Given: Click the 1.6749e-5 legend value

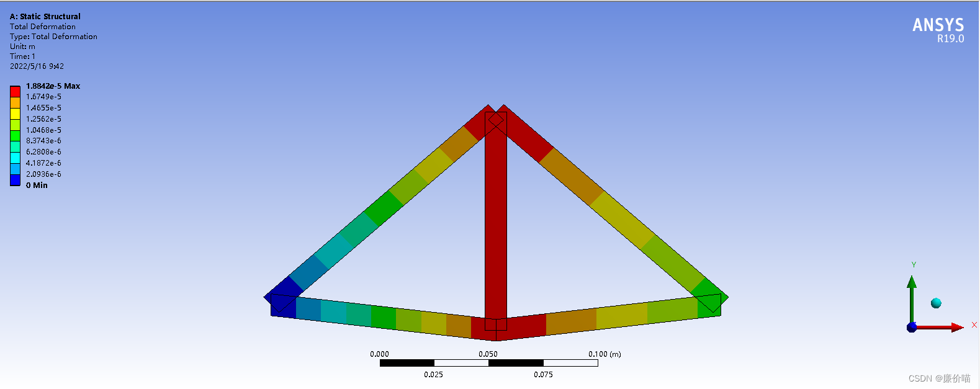Looking at the screenshot, I should [x=43, y=97].
